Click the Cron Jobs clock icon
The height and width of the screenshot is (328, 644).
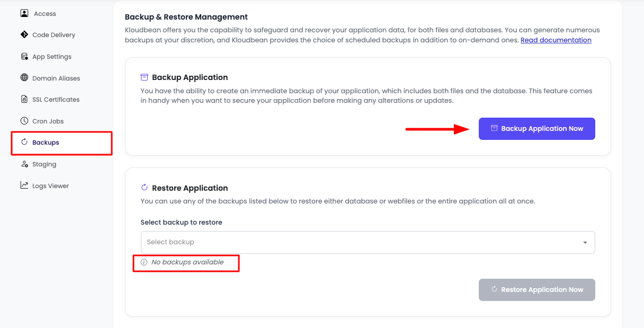pyautogui.click(x=24, y=121)
